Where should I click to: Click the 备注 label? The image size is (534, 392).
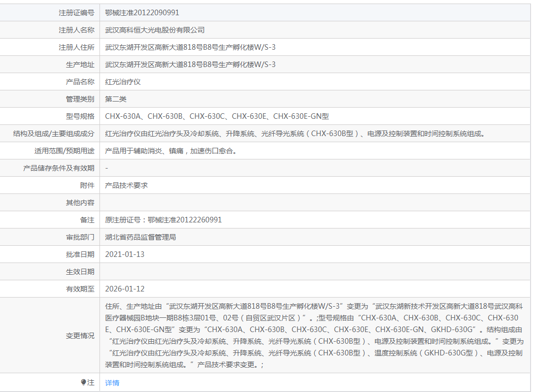coord(87,220)
